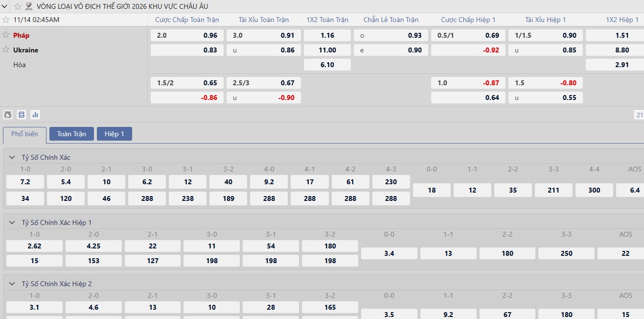
Task: Collapse the World Cup qualifier league section
Action: (x=5, y=6)
